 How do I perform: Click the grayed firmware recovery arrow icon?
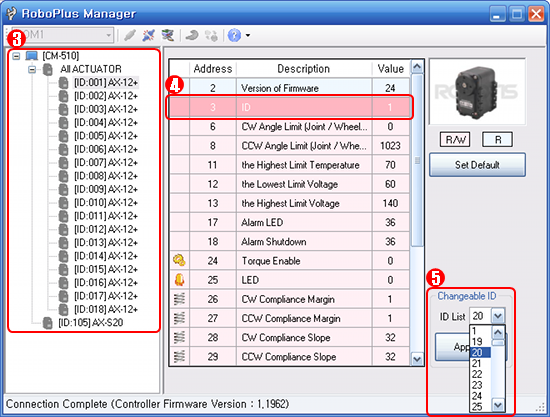click(x=192, y=35)
